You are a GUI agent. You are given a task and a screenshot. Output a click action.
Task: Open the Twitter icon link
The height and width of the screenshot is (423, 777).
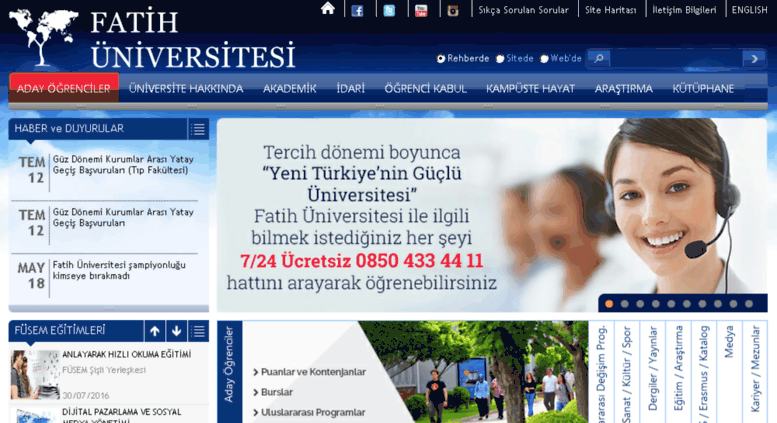coord(389,10)
